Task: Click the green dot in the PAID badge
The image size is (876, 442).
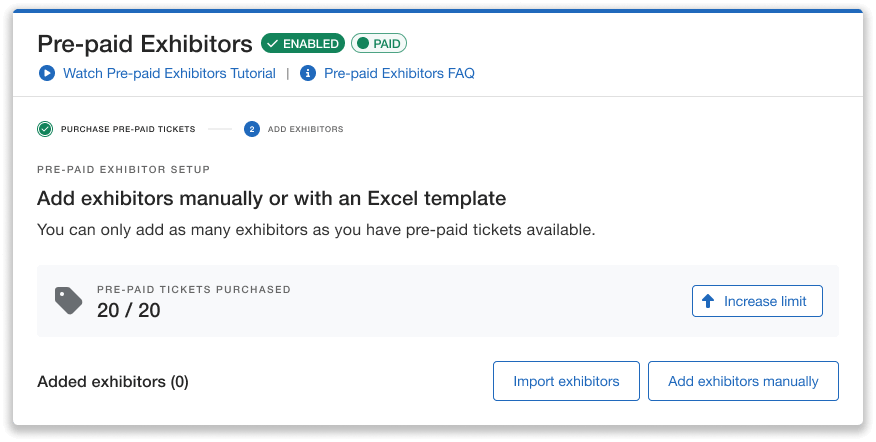Action: pyautogui.click(x=363, y=44)
